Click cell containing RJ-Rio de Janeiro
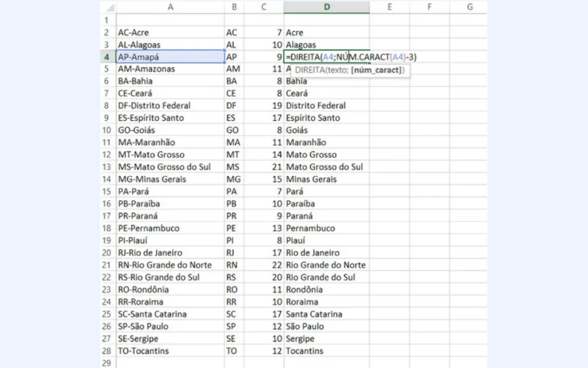 pyautogui.click(x=170, y=253)
